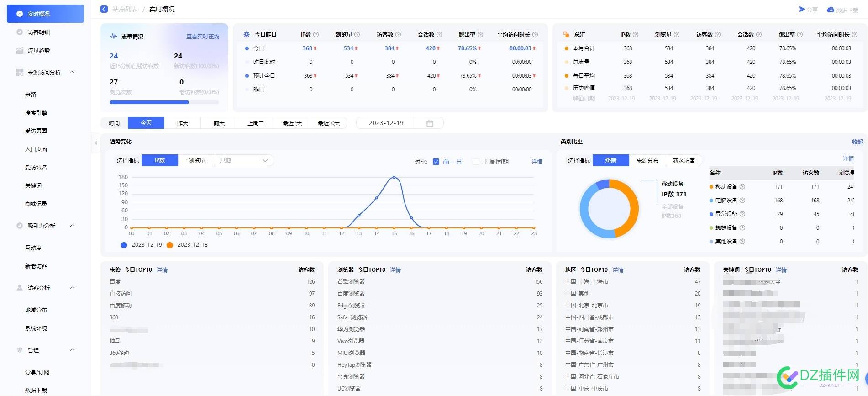Click the 流量情况 pulse icon

point(113,37)
